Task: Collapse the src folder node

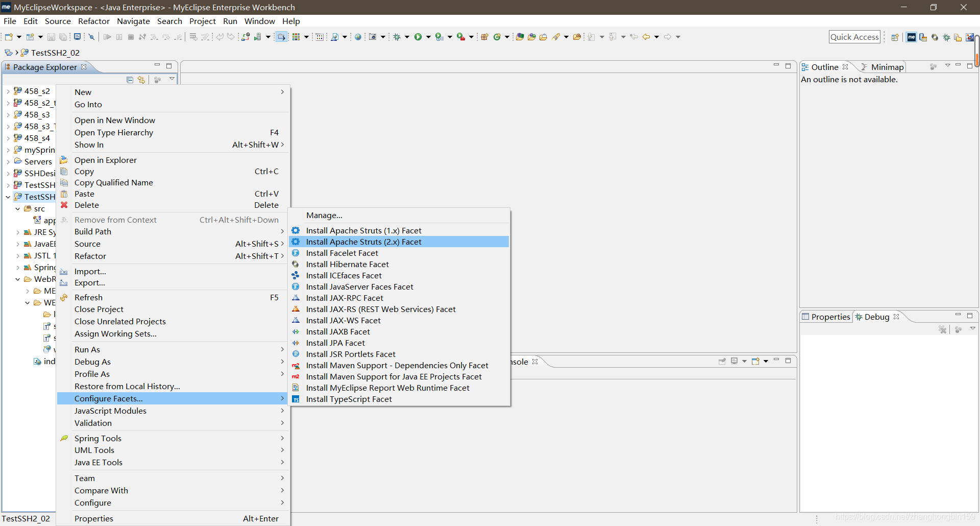Action: pyautogui.click(x=18, y=209)
